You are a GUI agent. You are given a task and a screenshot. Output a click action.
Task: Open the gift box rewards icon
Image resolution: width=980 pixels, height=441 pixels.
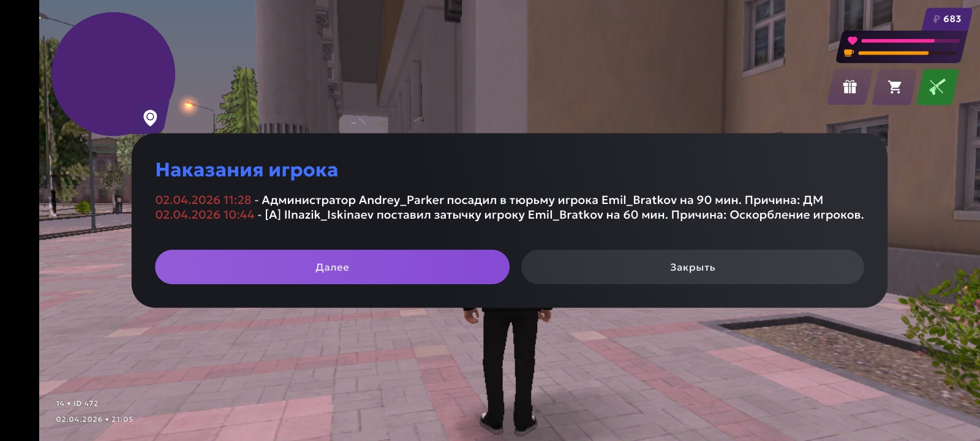click(x=850, y=87)
